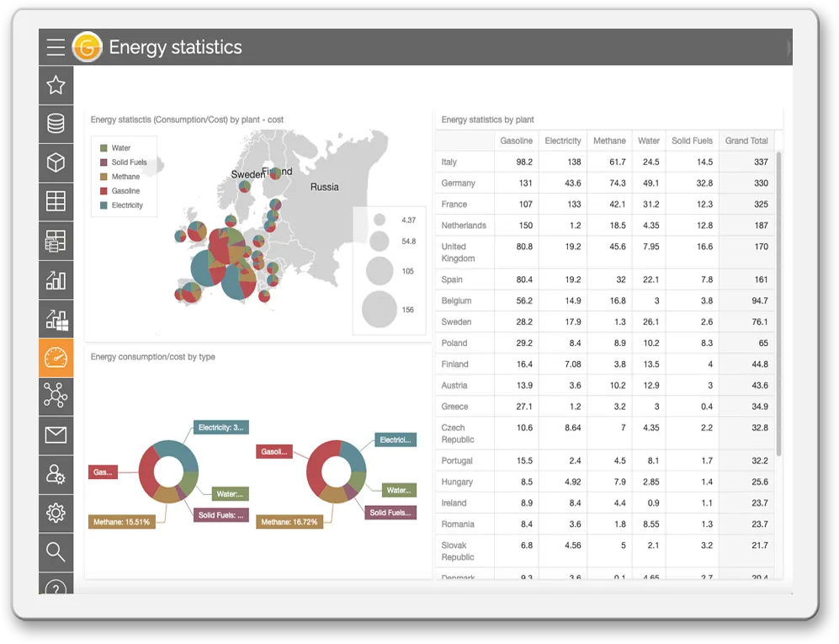Image resolution: width=839 pixels, height=644 pixels.
Task: Click the Methane column header
Action: tap(609, 141)
